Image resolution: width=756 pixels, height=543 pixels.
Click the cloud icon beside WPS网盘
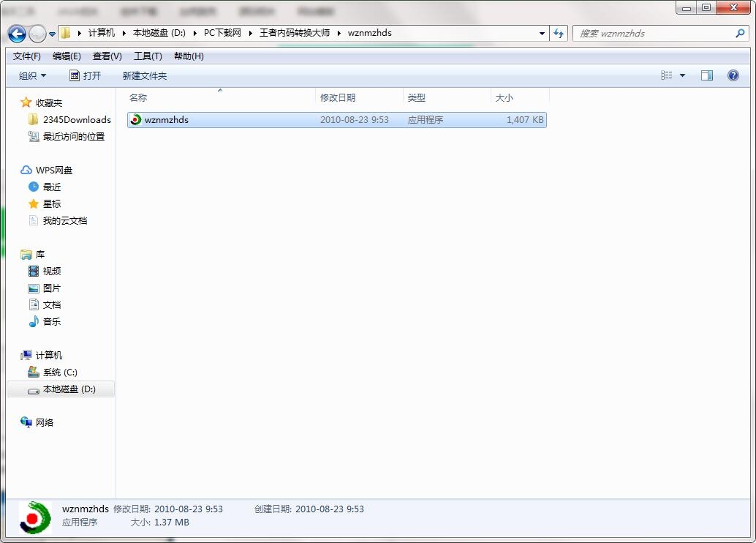(26, 171)
